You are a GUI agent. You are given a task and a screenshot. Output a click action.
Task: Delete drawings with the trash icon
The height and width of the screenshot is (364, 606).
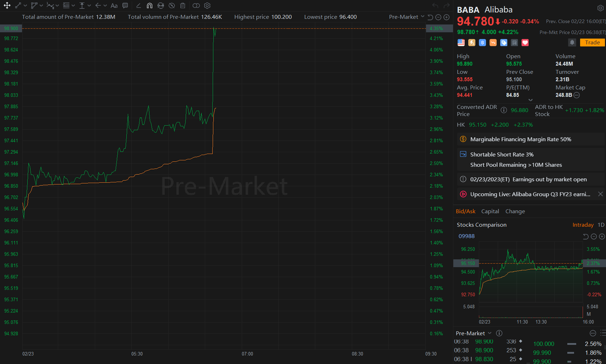(x=182, y=6)
